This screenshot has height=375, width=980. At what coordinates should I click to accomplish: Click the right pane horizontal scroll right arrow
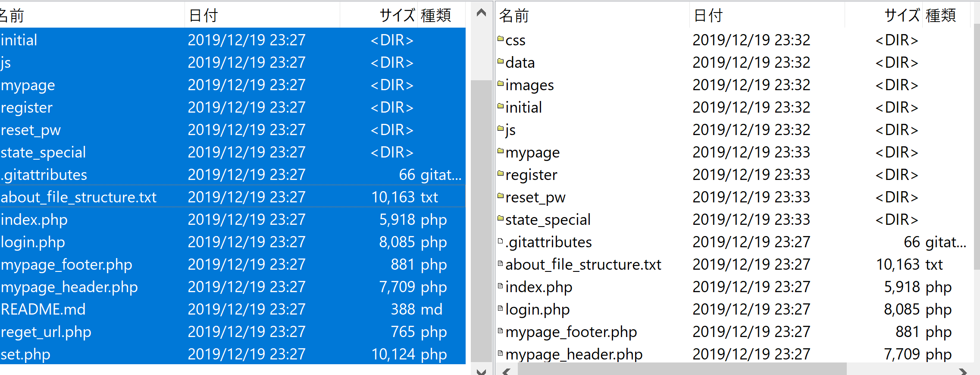click(x=963, y=371)
